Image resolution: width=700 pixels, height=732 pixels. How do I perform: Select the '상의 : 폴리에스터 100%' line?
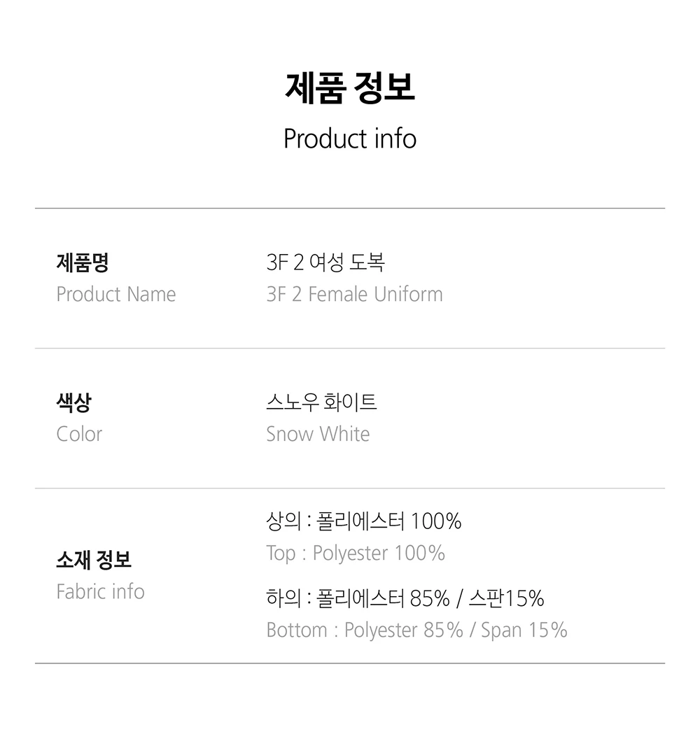(x=364, y=521)
